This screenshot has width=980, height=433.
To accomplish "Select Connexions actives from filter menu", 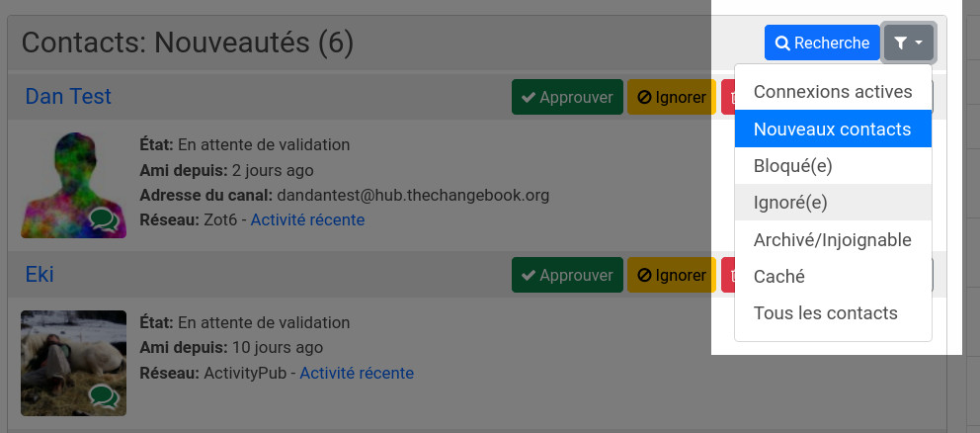I will coord(833,92).
